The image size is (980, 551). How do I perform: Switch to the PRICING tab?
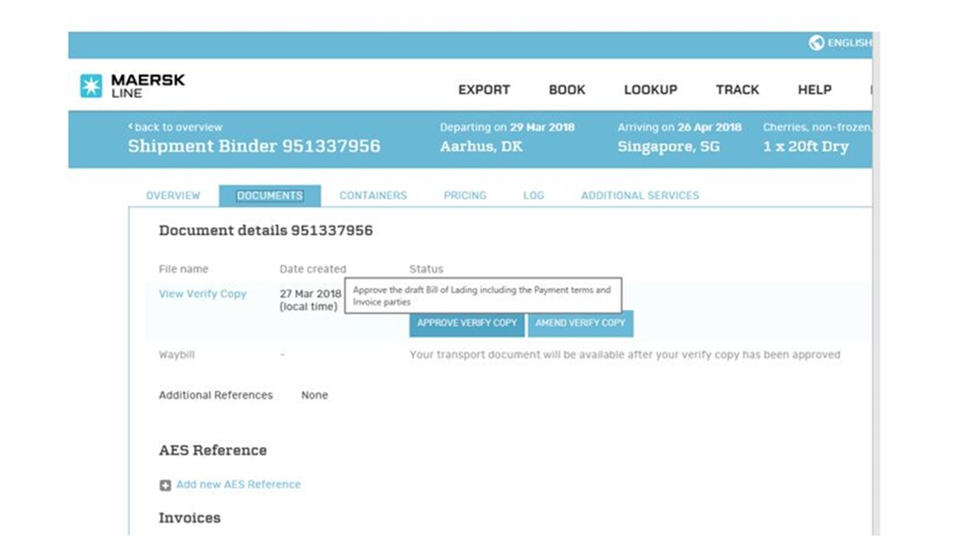465,195
